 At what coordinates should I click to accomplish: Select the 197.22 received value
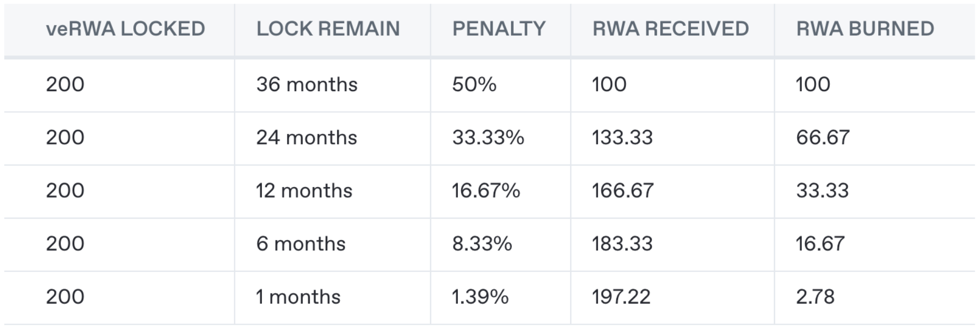(621, 297)
